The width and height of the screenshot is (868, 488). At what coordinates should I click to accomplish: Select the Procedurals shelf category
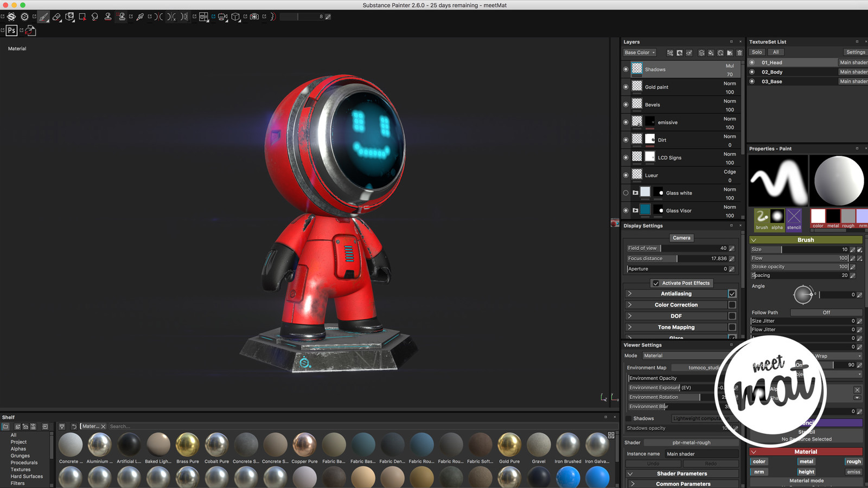click(x=24, y=463)
